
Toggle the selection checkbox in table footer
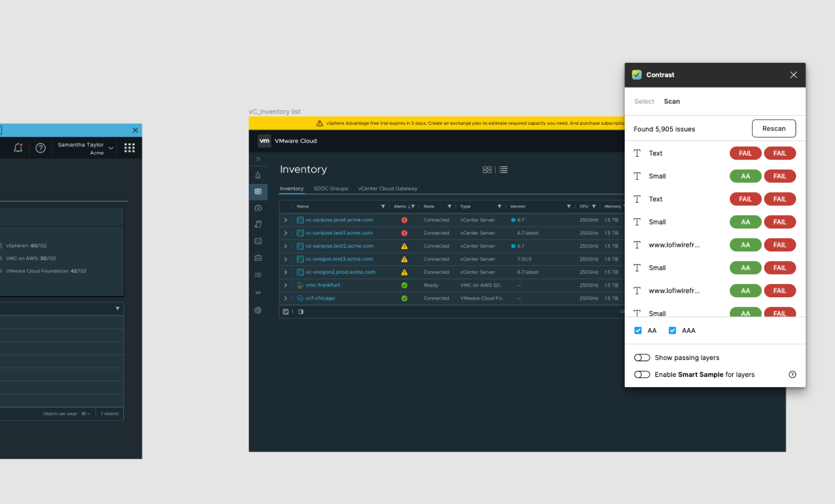point(286,312)
